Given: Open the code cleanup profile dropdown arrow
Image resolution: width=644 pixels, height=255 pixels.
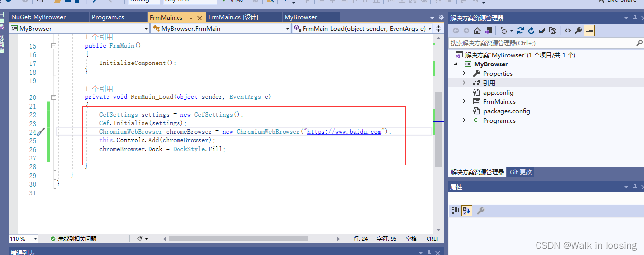Looking at the screenshot, I should coord(147,239).
